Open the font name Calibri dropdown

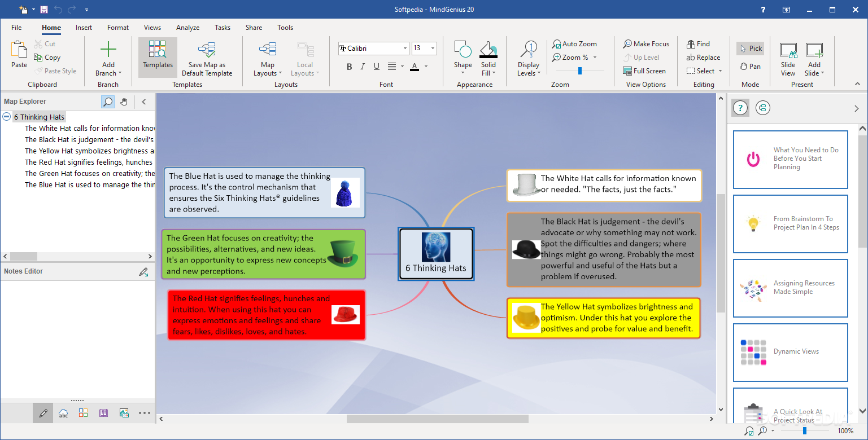[405, 49]
